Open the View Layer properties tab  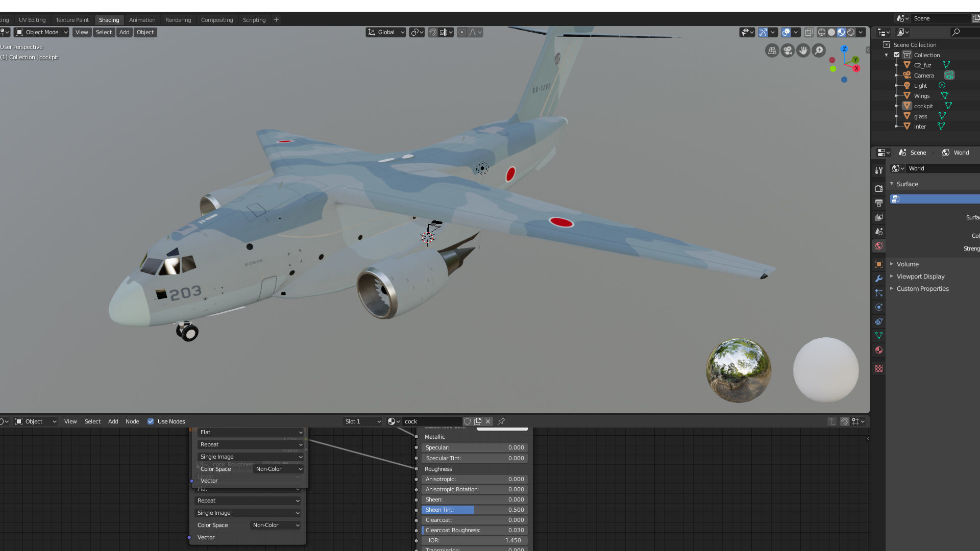pos(879,217)
